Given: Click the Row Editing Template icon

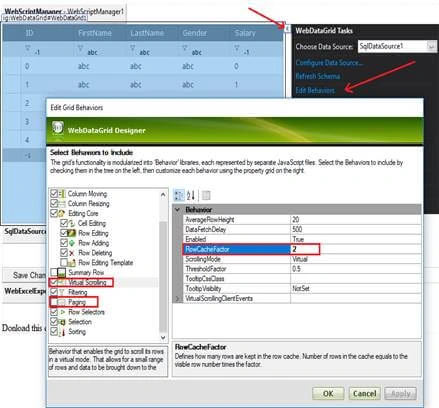Looking at the screenshot, I should click(72, 263).
